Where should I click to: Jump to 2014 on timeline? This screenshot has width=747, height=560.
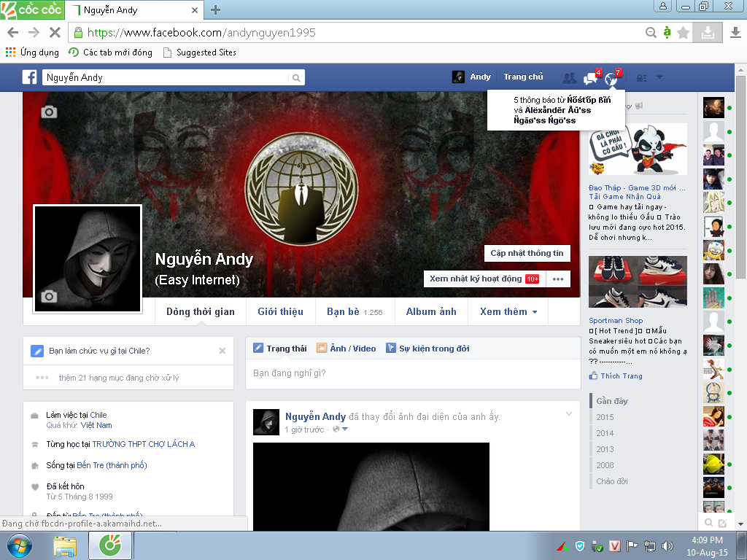point(605,433)
